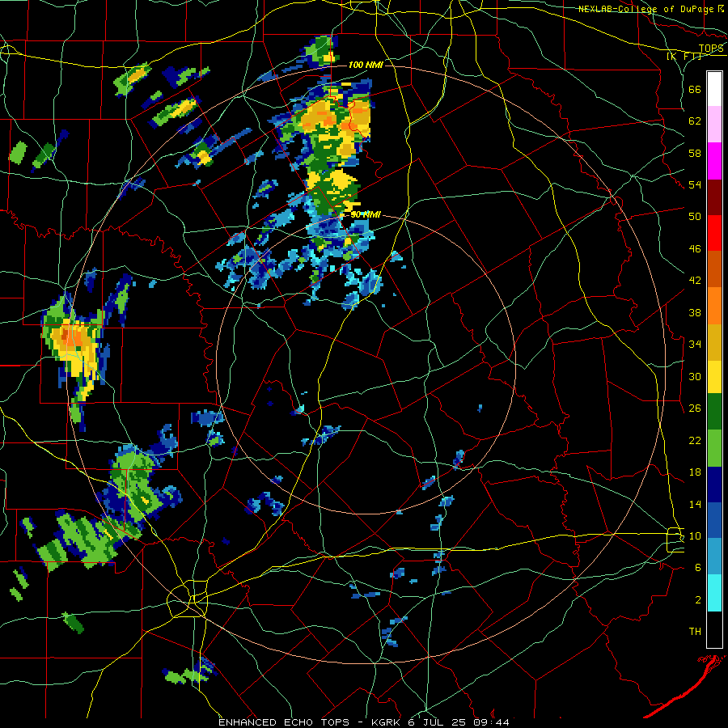Click the NEXLAB-College of DuPage credit text
Image resolution: width=728 pixels, height=728 pixels.
pyautogui.click(x=645, y=9)
